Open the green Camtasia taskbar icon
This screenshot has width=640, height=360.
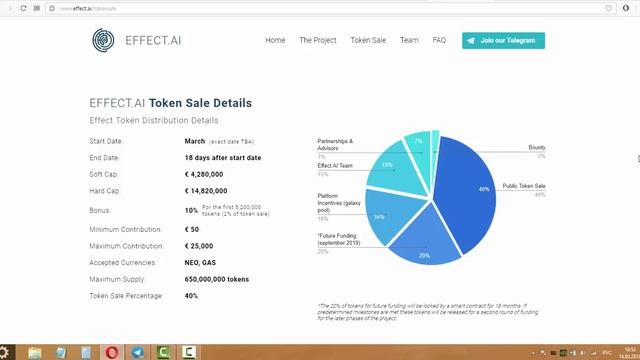(163, 352)
